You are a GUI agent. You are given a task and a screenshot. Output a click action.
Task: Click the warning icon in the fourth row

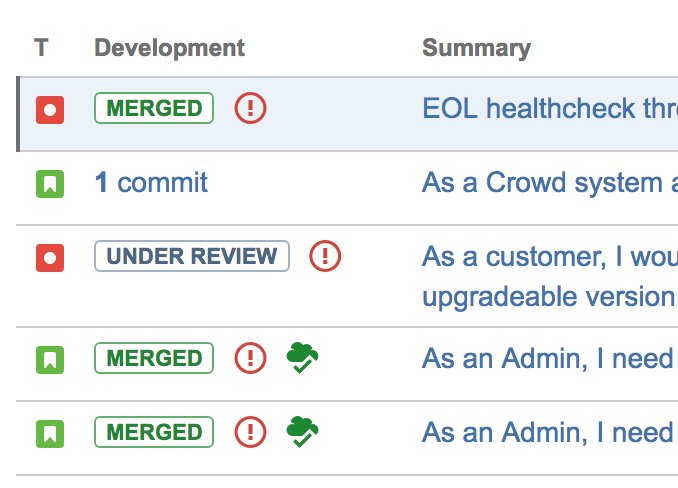250,358
